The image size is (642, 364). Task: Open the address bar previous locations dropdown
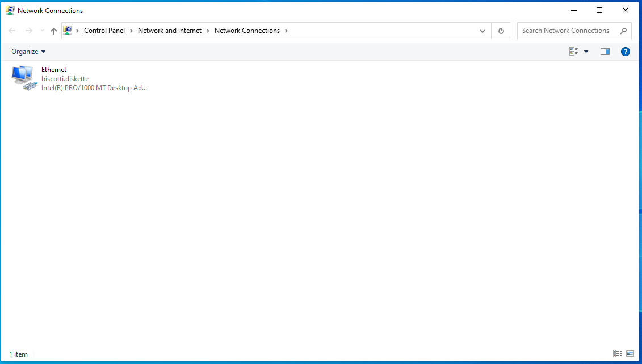[x=482, y=31]
